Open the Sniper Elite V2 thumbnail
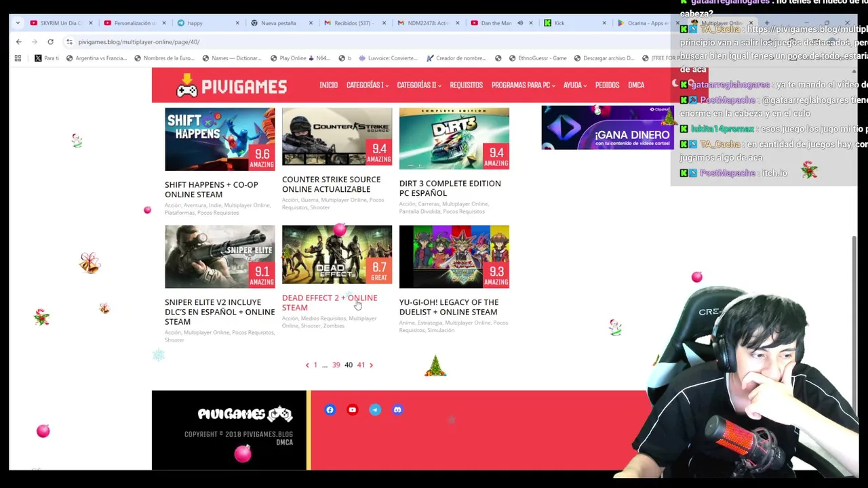868x488 pixels. point(220,257)
